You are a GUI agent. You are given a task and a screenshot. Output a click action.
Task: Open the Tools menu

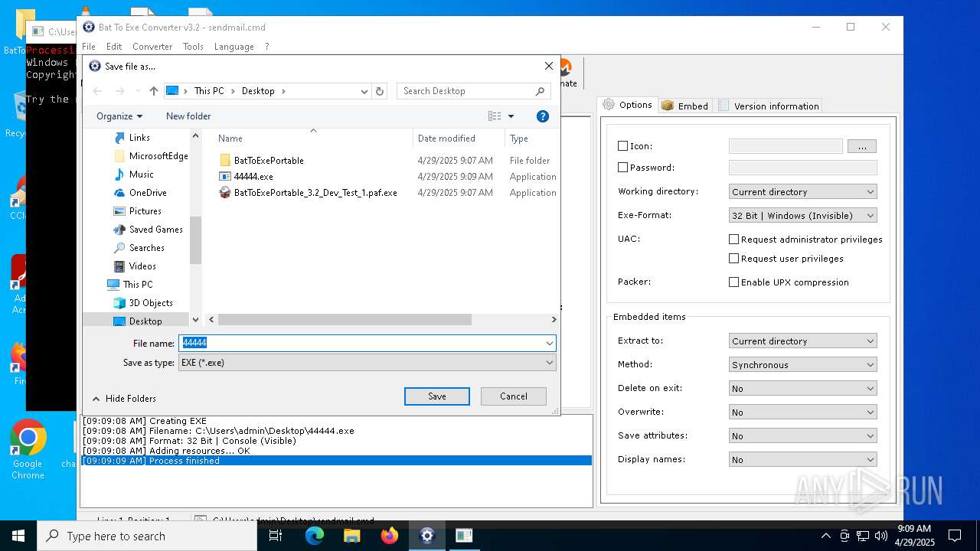tap(193, 47)
